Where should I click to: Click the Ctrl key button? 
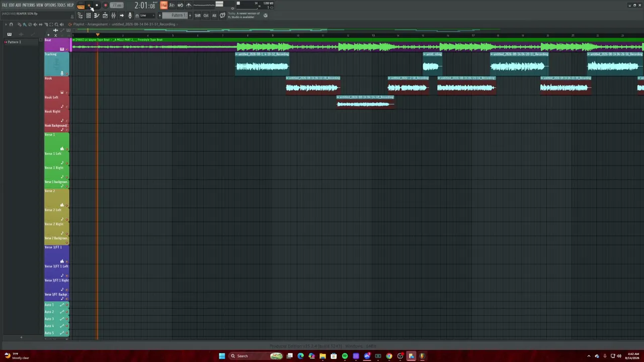206,16
